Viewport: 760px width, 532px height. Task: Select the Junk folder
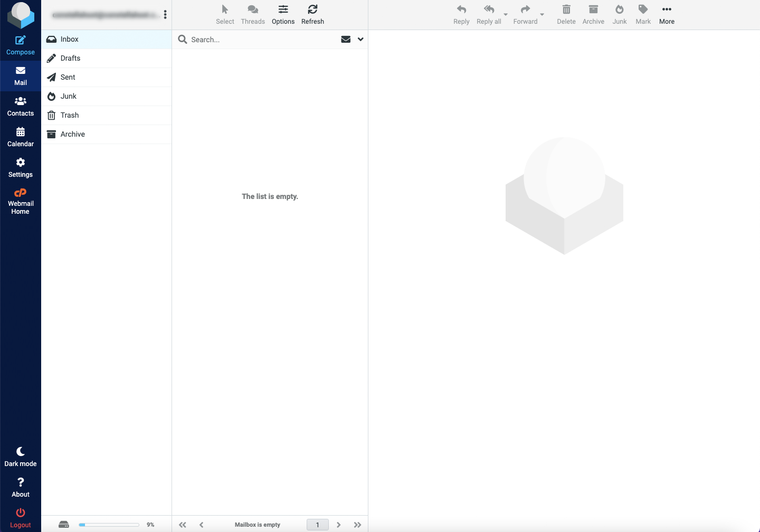click(x=106, y=97)
